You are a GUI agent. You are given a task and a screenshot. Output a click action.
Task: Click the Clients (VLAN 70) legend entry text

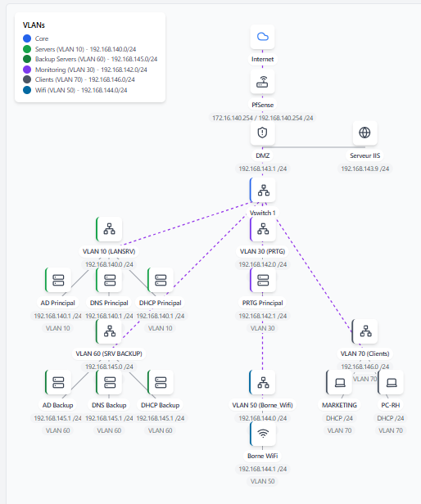coord(84,79)
